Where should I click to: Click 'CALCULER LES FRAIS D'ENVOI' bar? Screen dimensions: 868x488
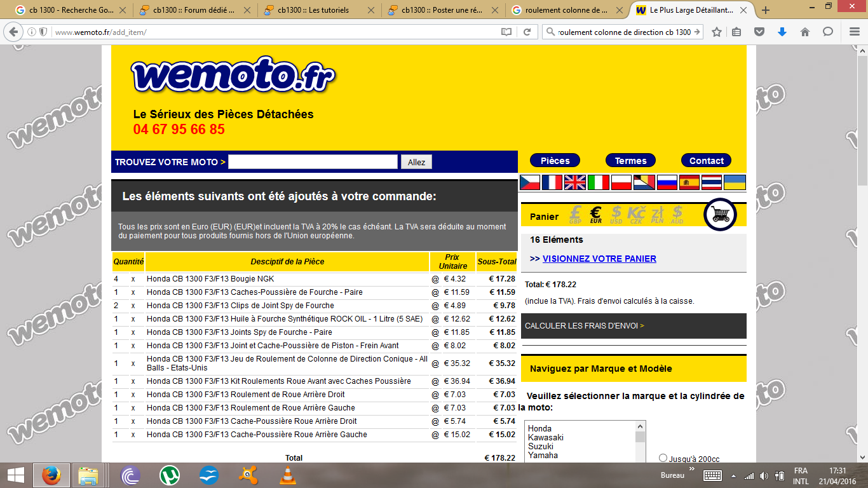click(x=634, y=326)
